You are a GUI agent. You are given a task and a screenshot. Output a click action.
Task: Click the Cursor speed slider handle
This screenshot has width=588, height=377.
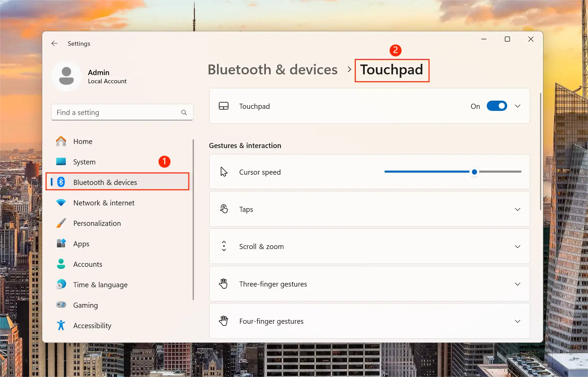pos(474,172)
